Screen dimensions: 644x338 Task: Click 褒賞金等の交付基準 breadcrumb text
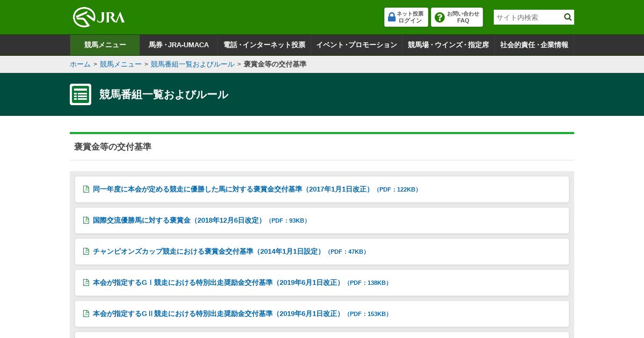pos(275,64)
